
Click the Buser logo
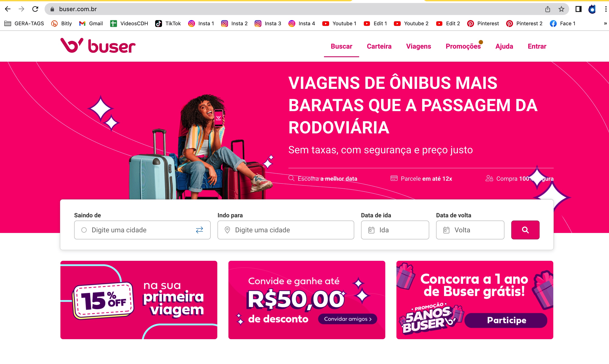point(98,46)
